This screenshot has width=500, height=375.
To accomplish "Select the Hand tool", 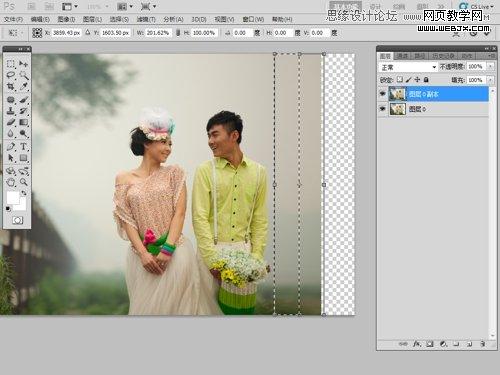I will [x=11, y=182].
